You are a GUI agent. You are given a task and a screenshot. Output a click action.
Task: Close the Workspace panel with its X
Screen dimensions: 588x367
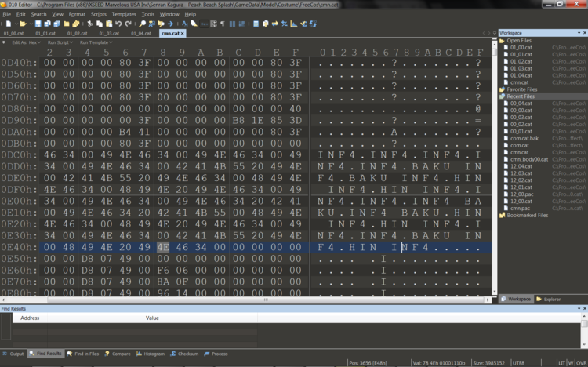584,33
